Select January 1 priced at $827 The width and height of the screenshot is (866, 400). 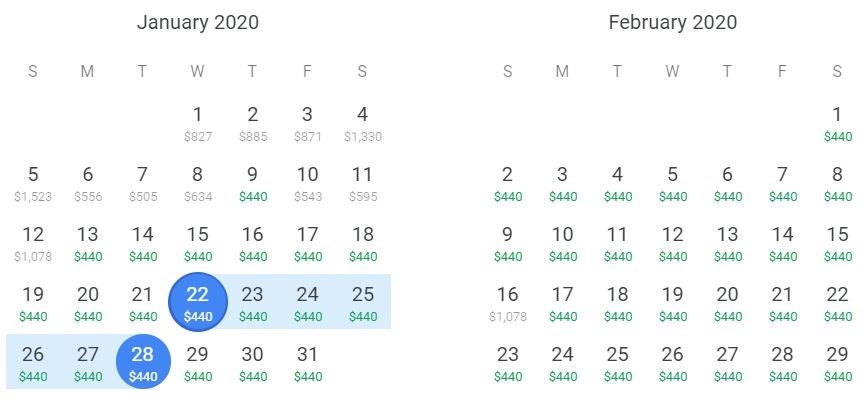(198, 123)
